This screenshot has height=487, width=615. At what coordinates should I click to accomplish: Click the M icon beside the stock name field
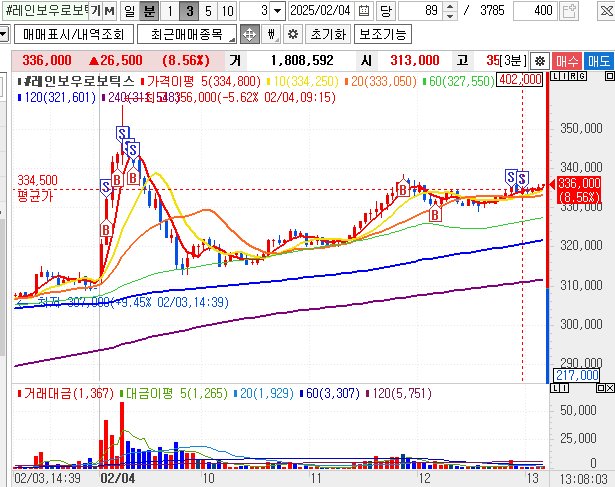(x=110, y=11)
